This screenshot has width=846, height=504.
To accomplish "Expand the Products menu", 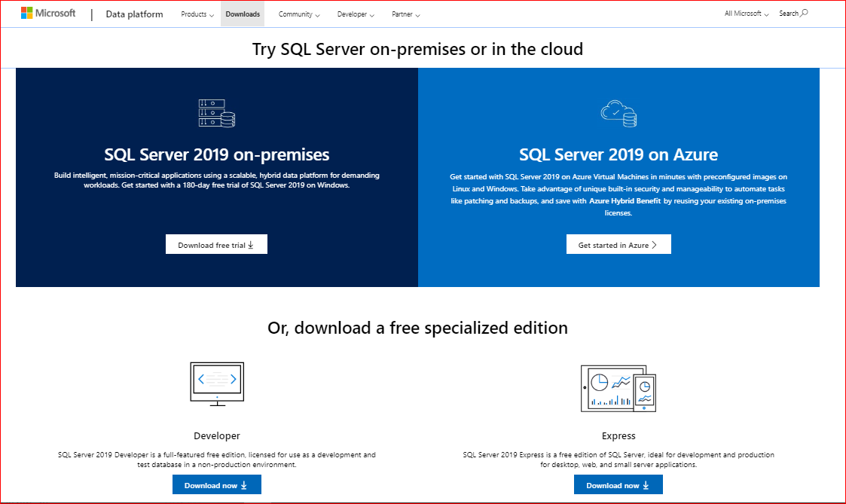I will click(x=197, y=14).
